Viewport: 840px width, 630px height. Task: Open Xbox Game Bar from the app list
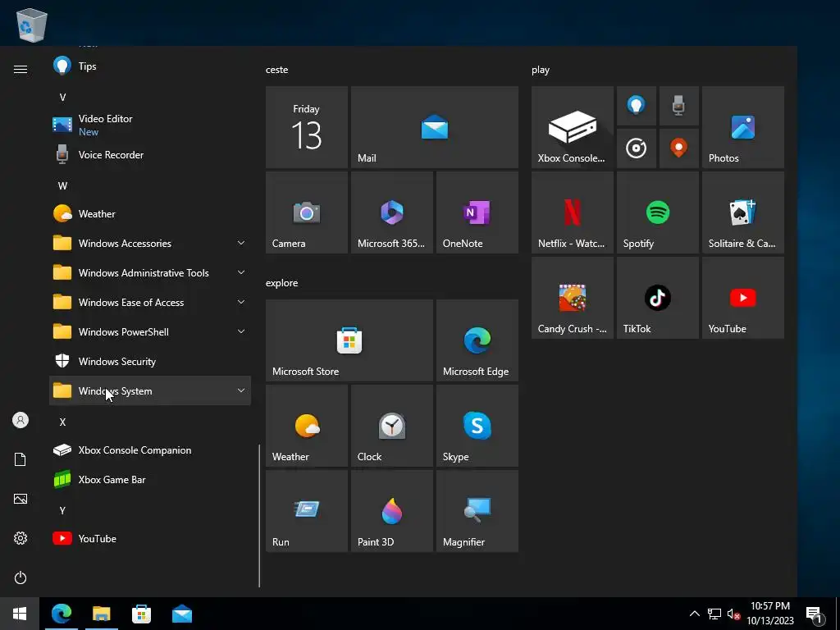150,479
